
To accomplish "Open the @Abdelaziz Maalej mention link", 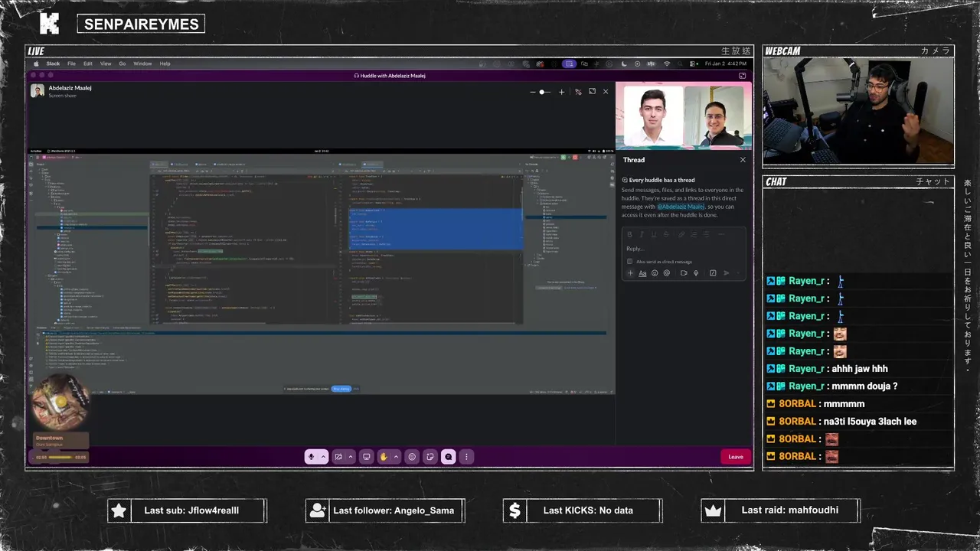I will 681,207.
